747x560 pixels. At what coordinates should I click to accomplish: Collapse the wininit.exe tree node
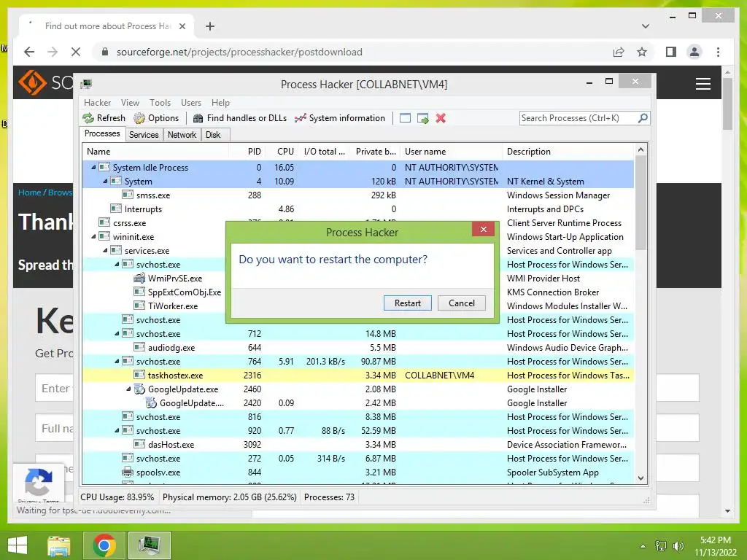click(x=94, y=236)
